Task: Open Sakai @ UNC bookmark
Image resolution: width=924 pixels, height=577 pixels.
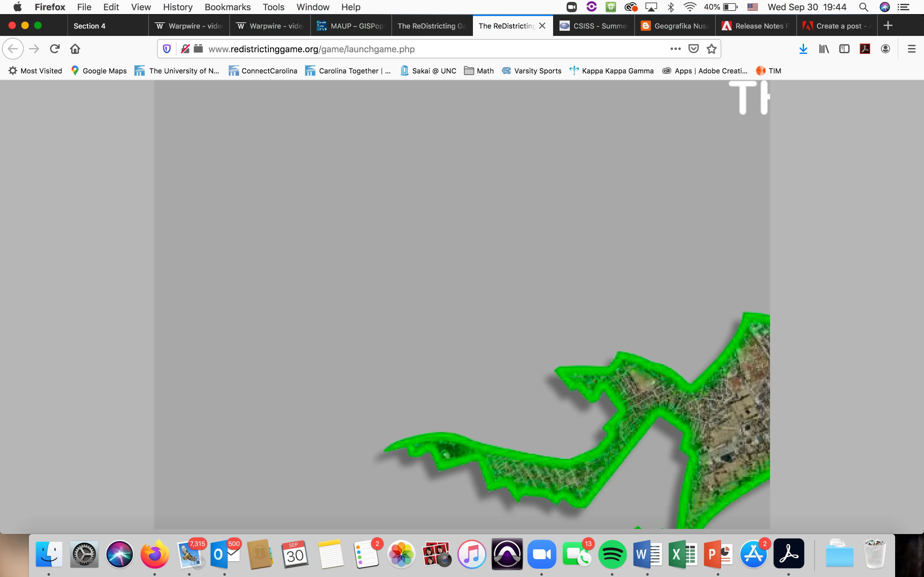Action: (428, 71)
